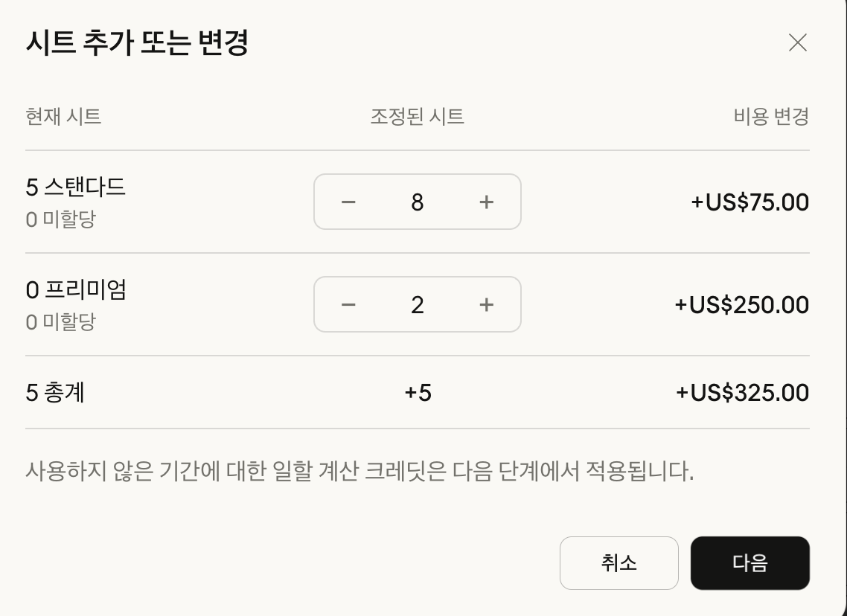Click the 시트 추가 또는 변경 title
The image size is (847, 616).
pos(137,43)
